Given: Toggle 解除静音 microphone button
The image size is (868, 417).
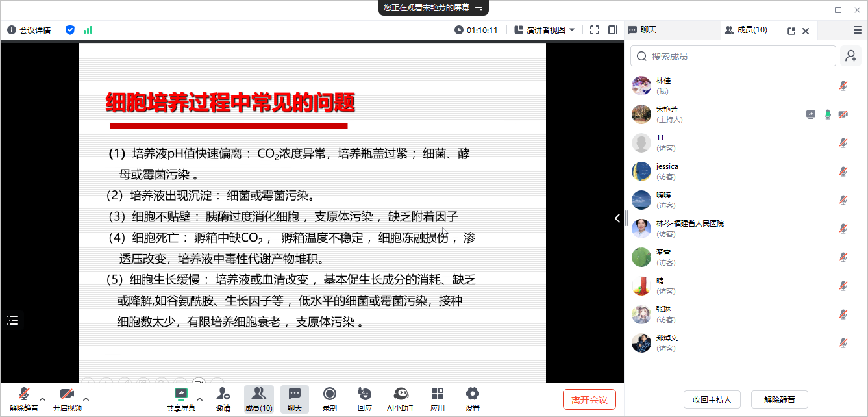Looking at the screenshot, I should coord(24,394).
